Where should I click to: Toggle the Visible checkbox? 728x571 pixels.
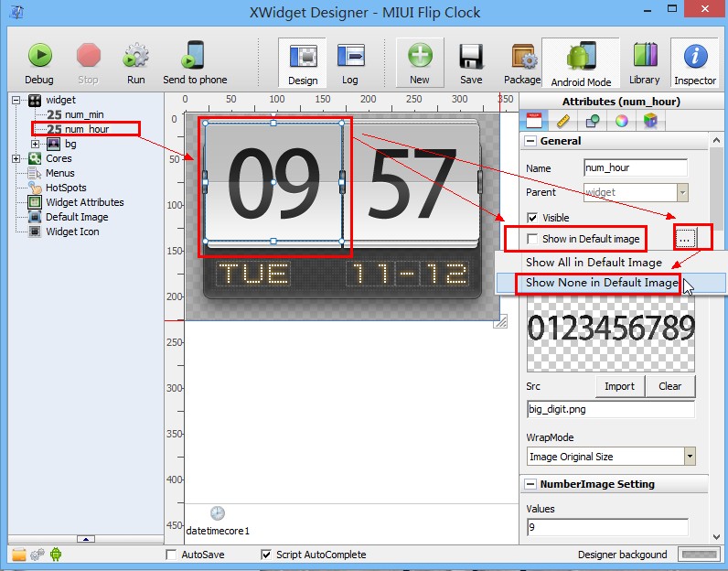[532, 218]
